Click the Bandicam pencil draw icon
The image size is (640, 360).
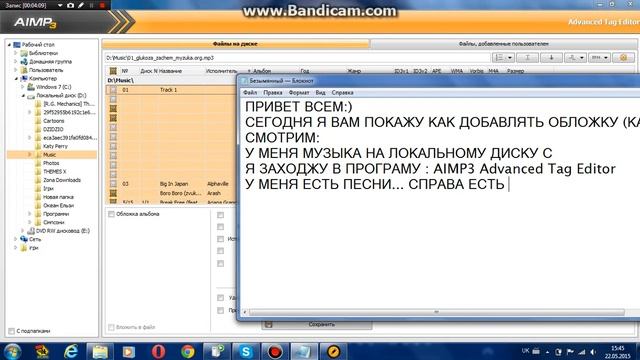tap(81, 5)
